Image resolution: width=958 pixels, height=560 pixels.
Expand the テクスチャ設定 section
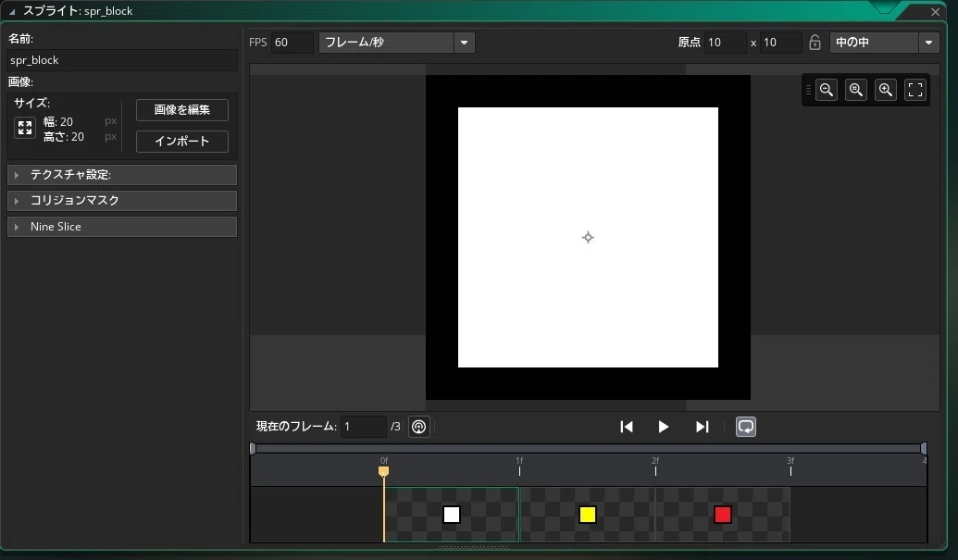pyautogui.click(x=121, y=175)
